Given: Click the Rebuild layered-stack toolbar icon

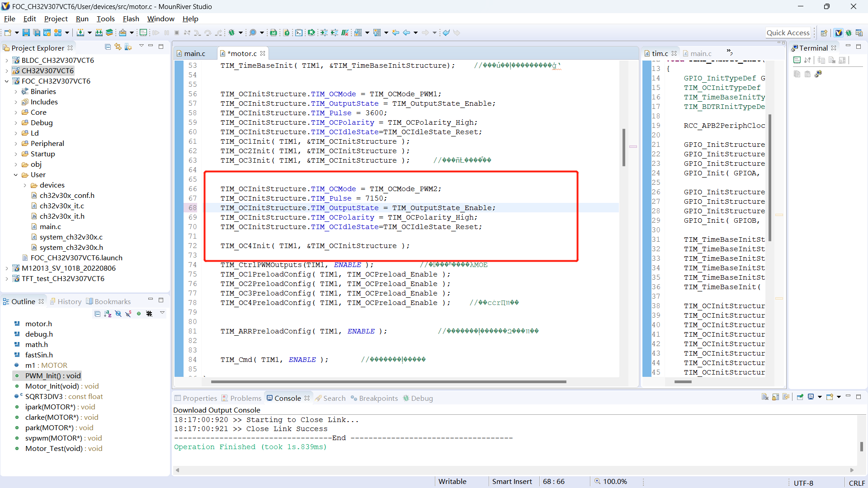Looking at the screenshot, I should pos(109,33).
